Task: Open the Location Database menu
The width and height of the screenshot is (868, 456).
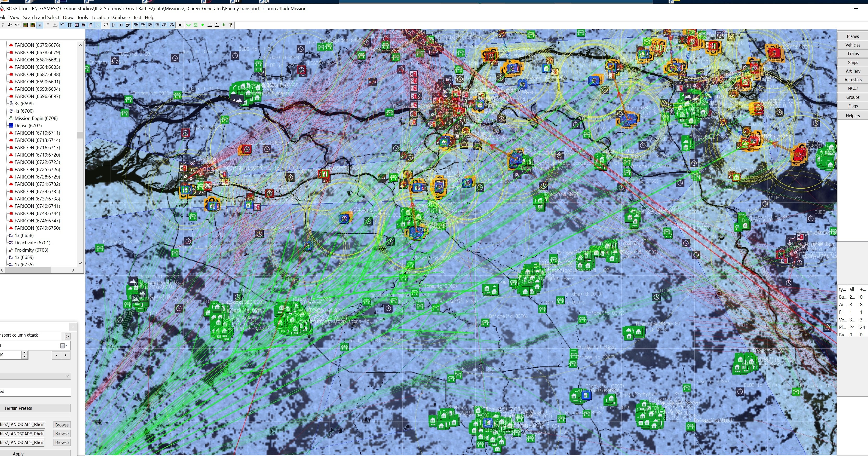Action: tap(110, 18)
